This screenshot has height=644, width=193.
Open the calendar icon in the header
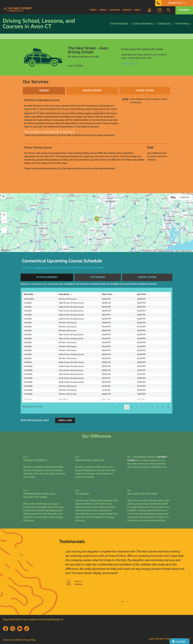[x=159, y=10]
